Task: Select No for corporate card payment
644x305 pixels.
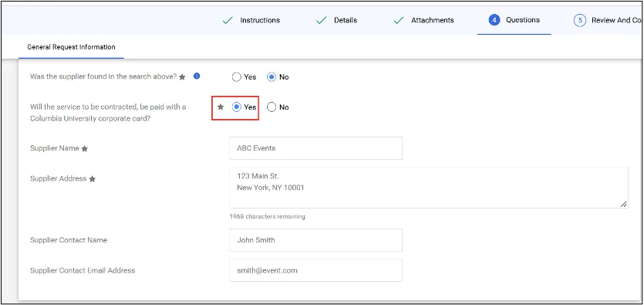Action: [x=271, y=107]
